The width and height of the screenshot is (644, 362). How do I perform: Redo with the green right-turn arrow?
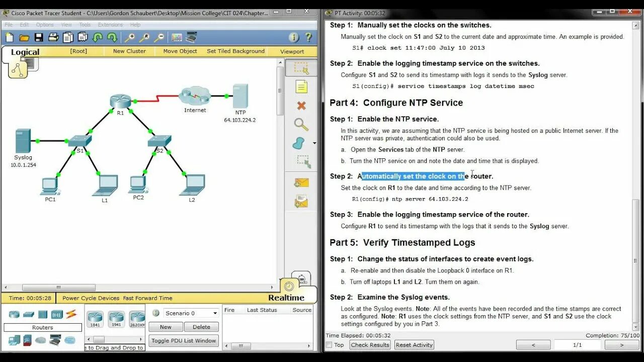click(112, 37)
